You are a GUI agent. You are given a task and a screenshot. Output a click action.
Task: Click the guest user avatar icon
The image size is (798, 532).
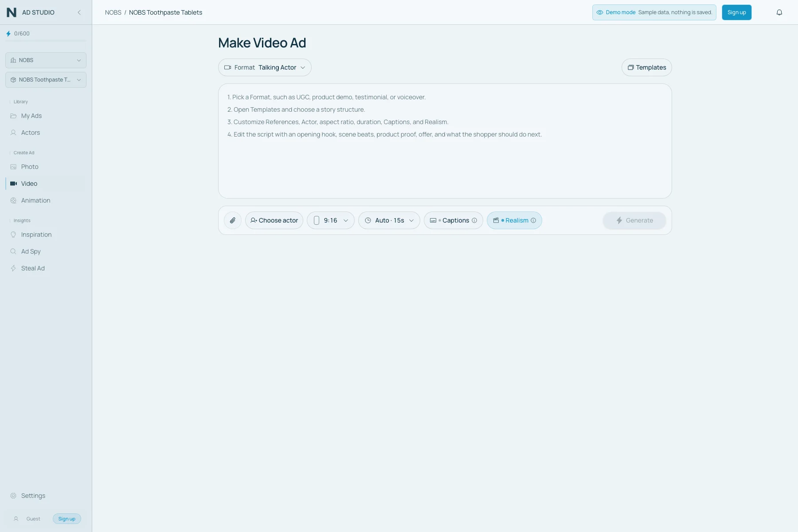[16, 519]
